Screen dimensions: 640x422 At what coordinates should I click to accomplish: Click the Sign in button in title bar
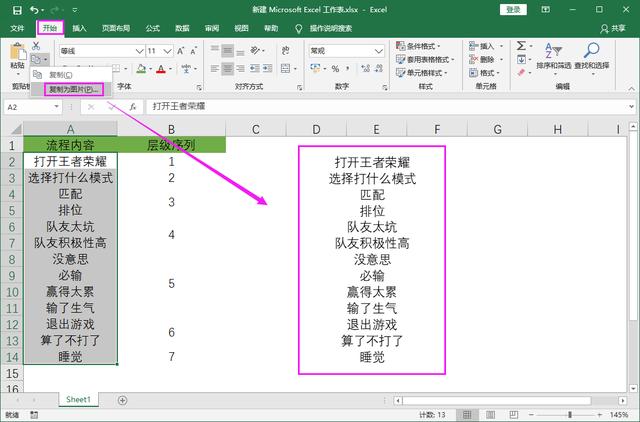513,9
